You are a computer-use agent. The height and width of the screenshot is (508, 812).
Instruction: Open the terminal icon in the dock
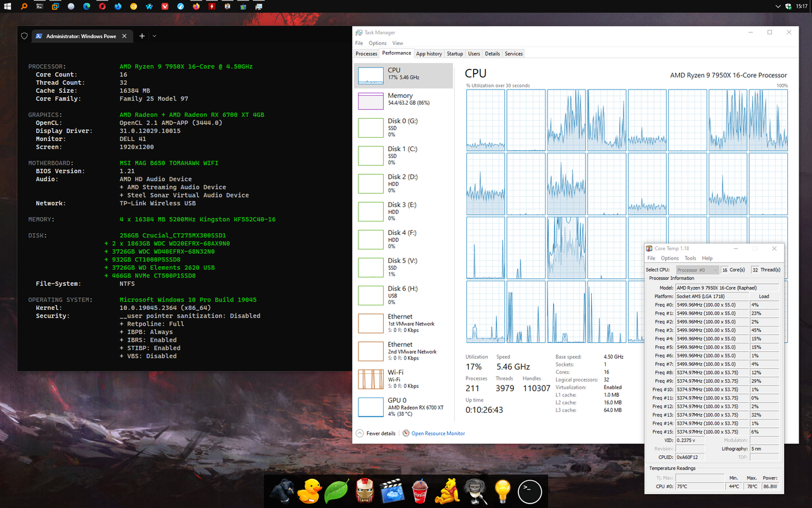pos(529,491)
